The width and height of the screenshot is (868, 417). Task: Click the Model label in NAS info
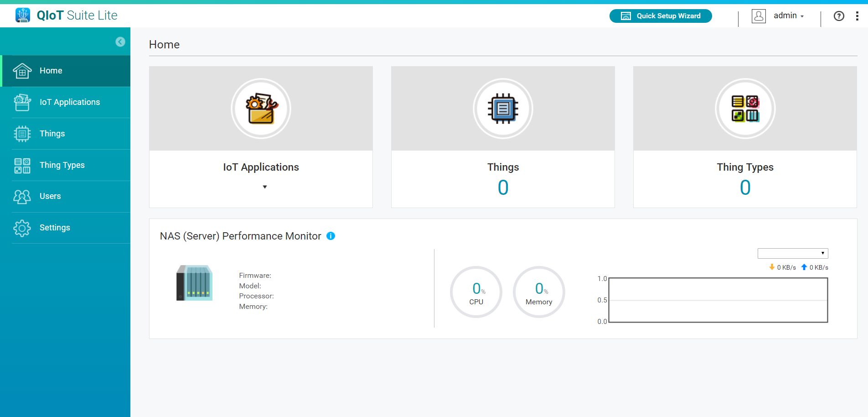[x=250, y=286]
